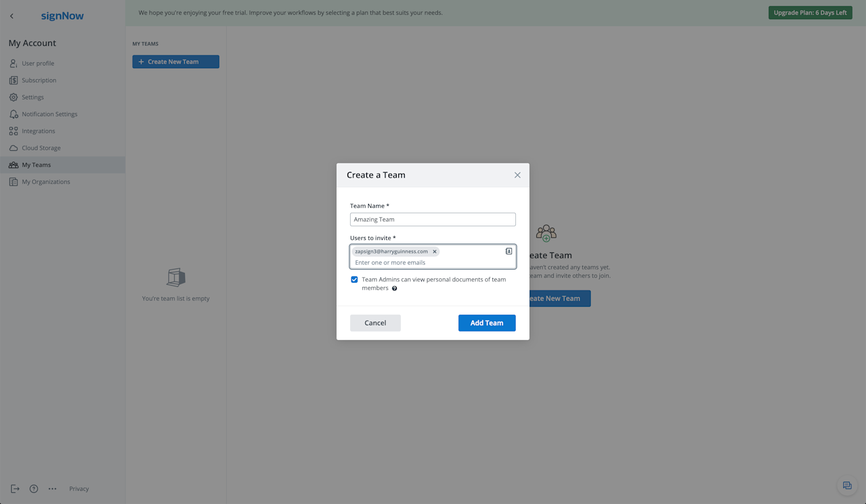Click the tooltip help icon after 'members'

point(394,288)
